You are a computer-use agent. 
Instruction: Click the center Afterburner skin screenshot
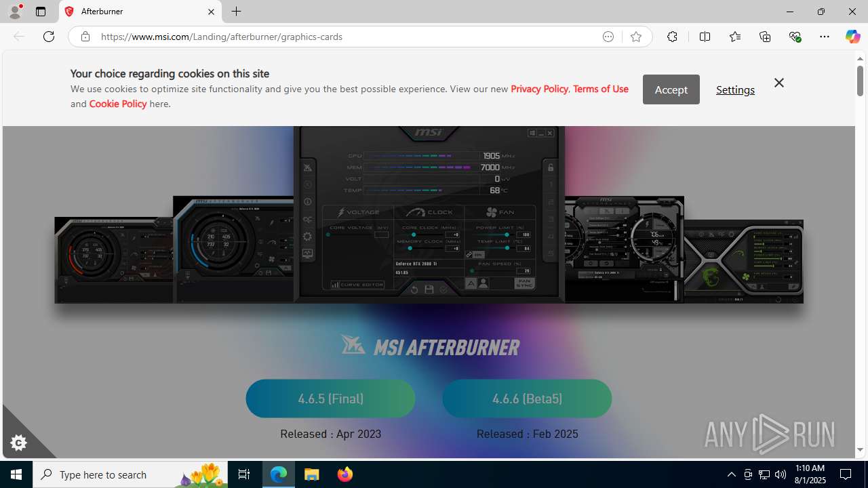(429, 213)
